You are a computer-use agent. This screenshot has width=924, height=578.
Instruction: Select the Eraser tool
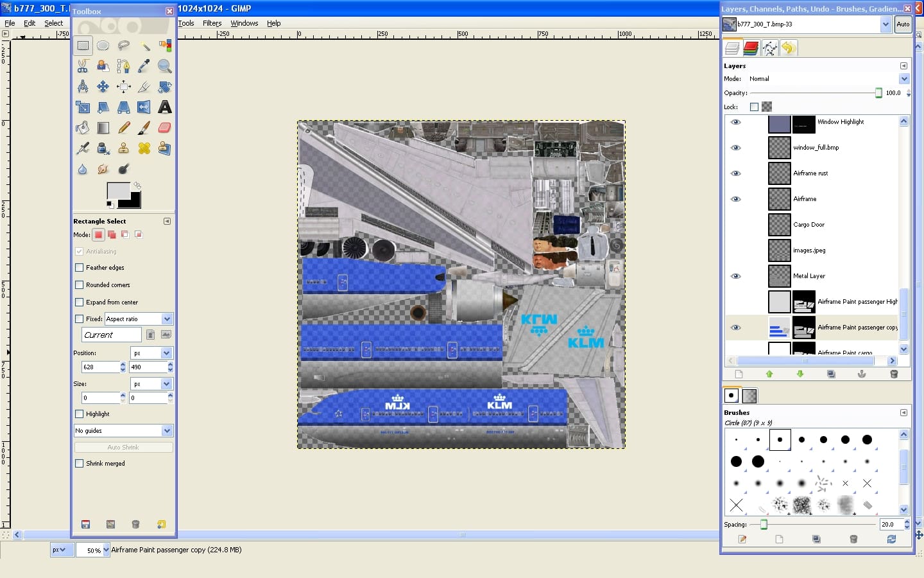pos(165,128)
